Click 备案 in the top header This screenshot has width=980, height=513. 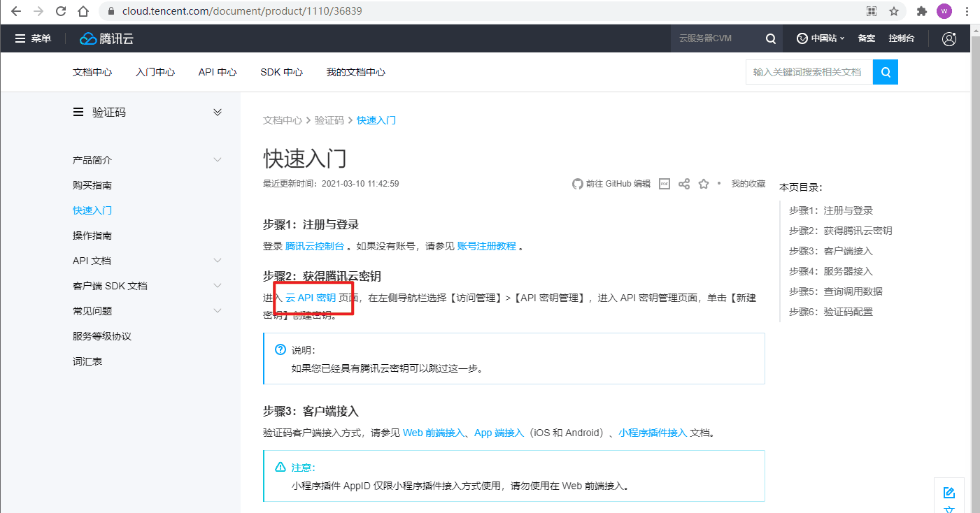click(867, 38)
